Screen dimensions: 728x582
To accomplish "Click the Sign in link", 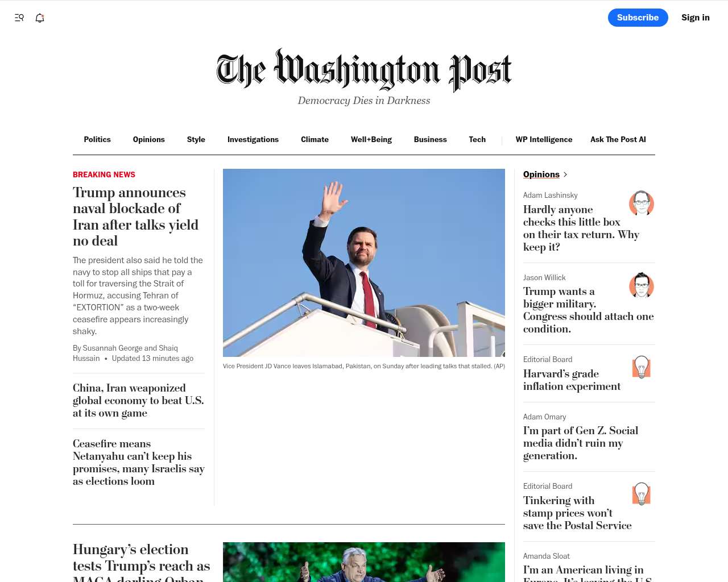I will [x=696, y=18].
